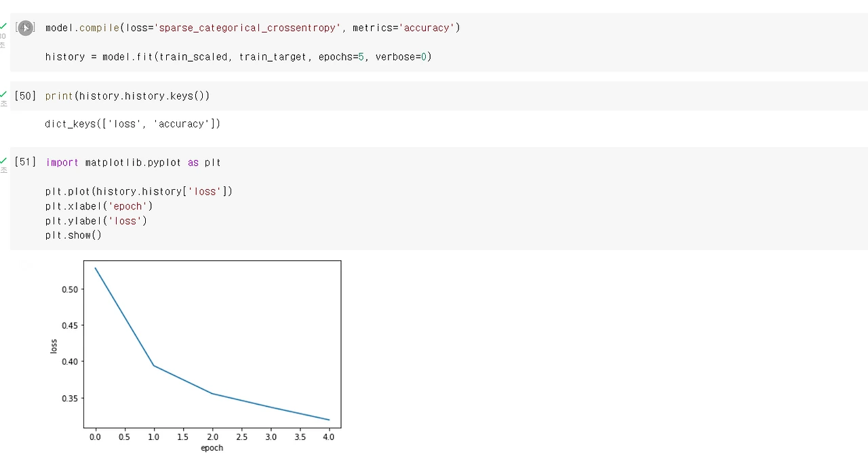This screenshot has height=471, width=868.
Task: Click the epoch x-axis label on plot
Action: click(x=212, y=448)
